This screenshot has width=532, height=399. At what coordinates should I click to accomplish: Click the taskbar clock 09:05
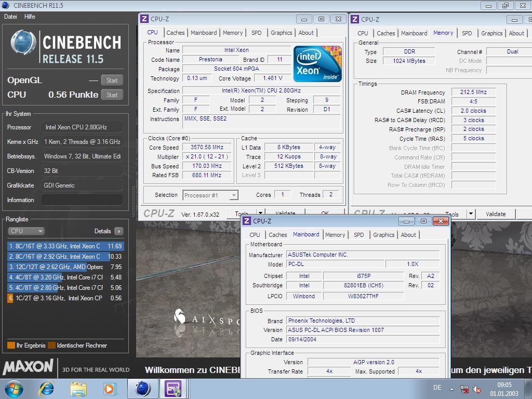click(504, 385)
